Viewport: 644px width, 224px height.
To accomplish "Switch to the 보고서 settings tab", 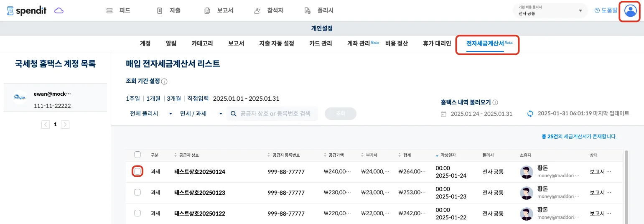I will tap(236, 43).
